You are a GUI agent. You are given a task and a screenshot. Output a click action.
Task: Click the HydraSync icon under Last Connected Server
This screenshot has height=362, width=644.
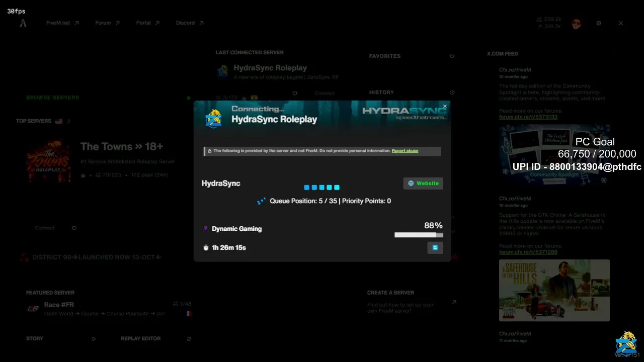pos(223,71)
